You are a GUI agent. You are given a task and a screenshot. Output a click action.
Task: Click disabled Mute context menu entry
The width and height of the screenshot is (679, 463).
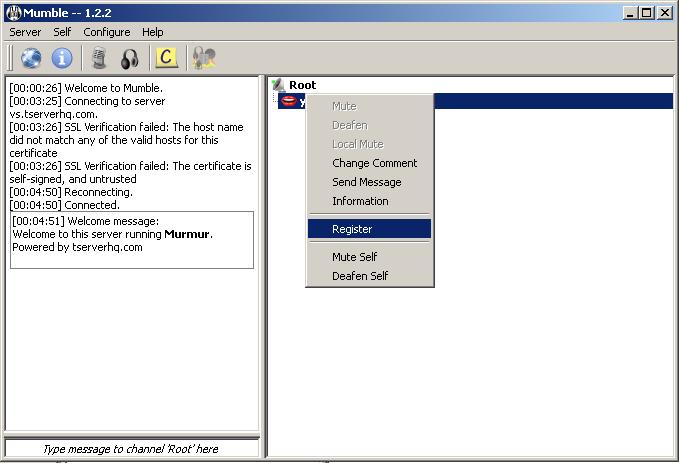[x=369, y=106]
